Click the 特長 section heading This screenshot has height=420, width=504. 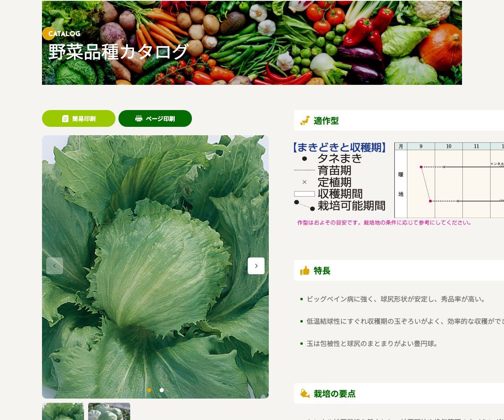click(322, 271)
